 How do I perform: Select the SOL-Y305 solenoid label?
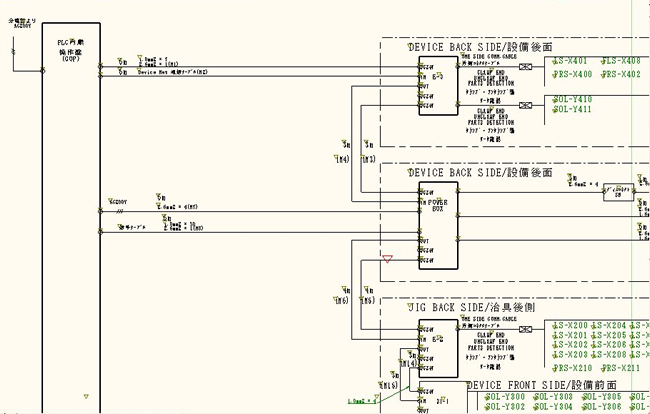tap(601, 397)
